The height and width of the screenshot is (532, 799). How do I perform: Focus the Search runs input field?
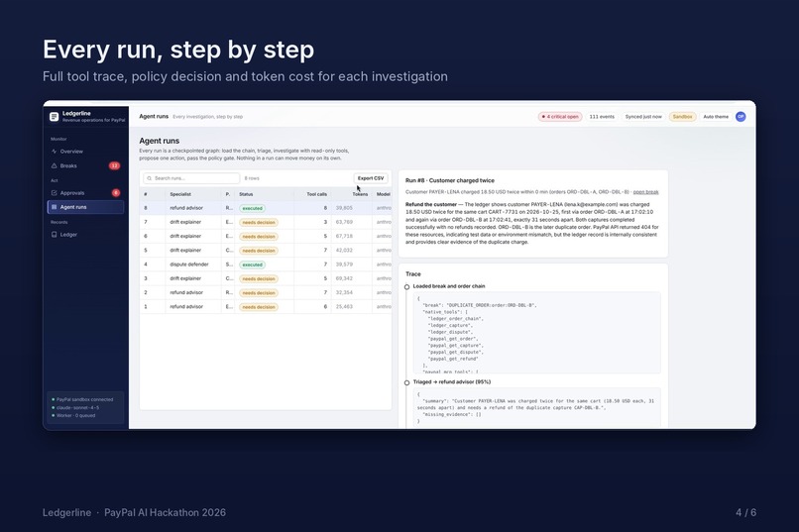pyautogui.click(x=191, y=178)
